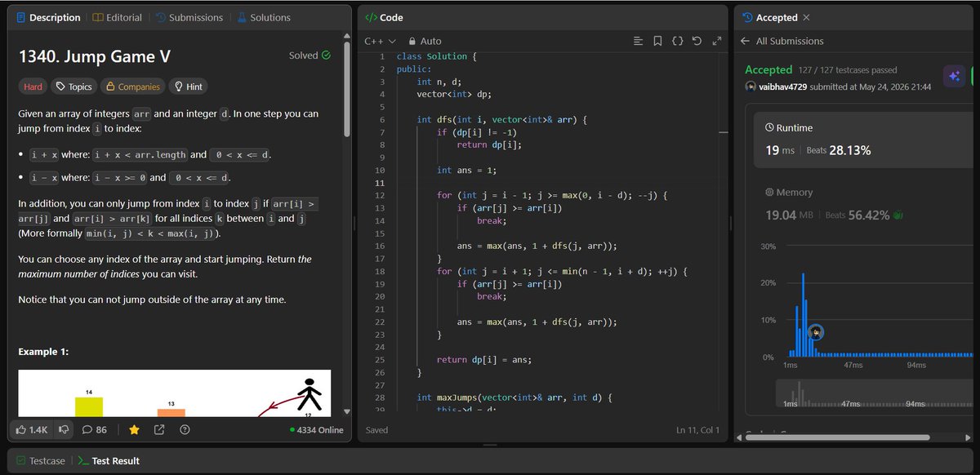
Task: Click the description panel vertical scrollbar
Action: point(347,90)
